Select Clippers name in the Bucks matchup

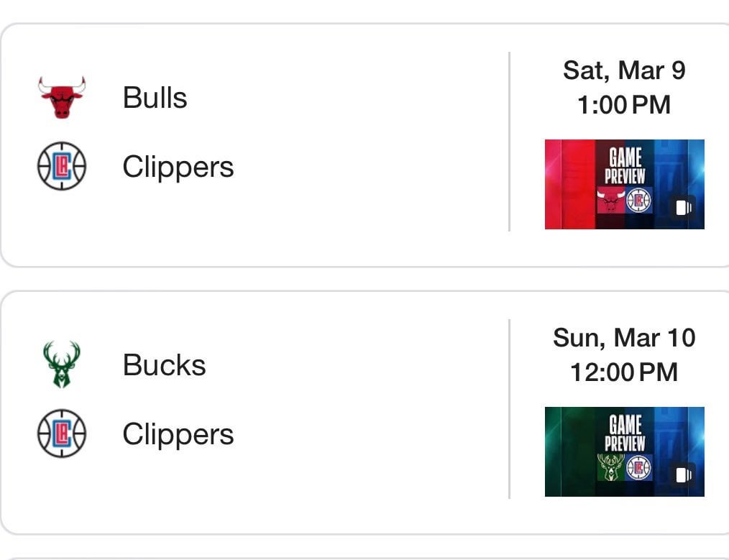(x=178, y=434)
